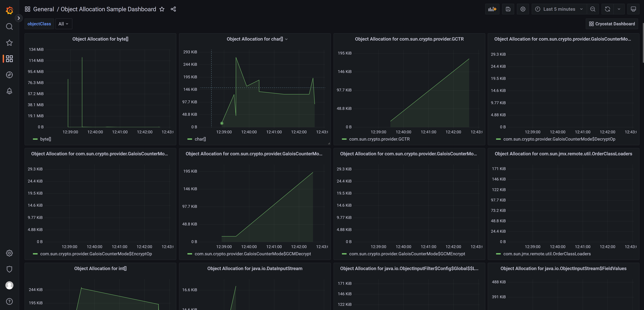Mark the dashboard as favorite star
Image resolution: width=644 pixels, height=310 pixels.
162,9
